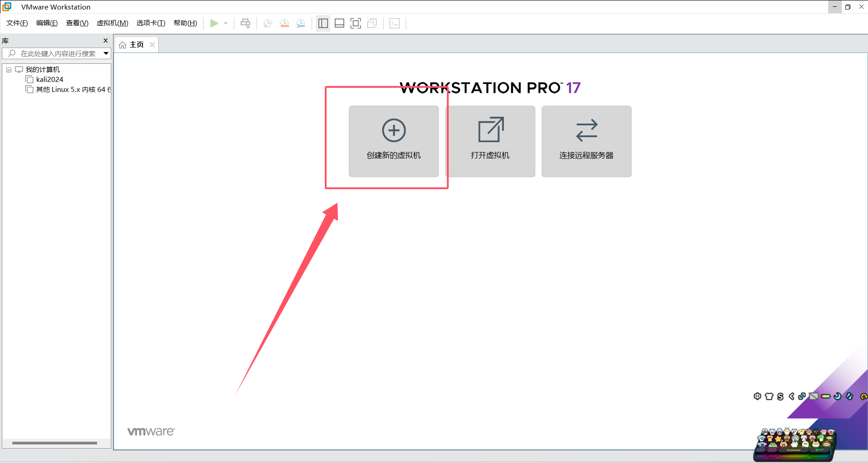
Task: Click the full screen mode icon
Action: 356,23
